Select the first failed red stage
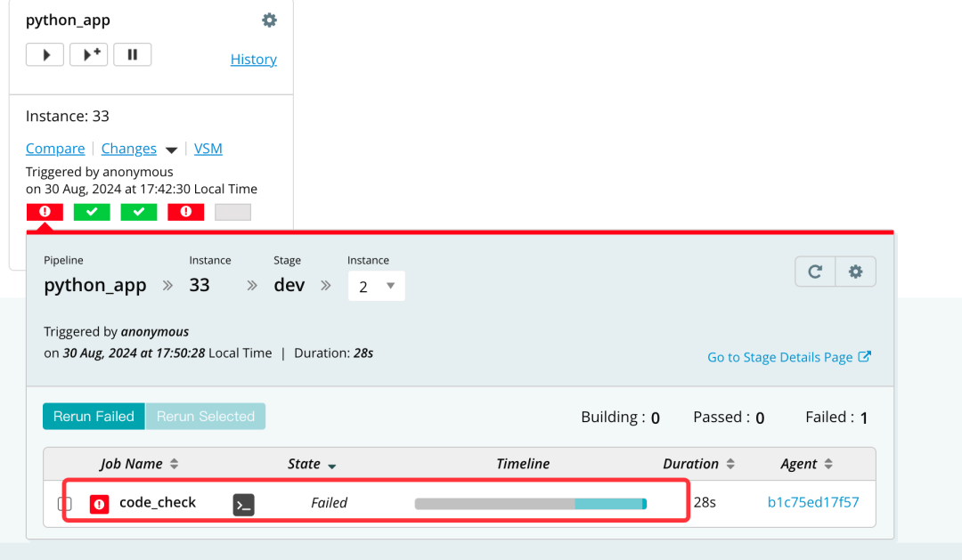This screenshot has height=560, width=962. point(45,212)
